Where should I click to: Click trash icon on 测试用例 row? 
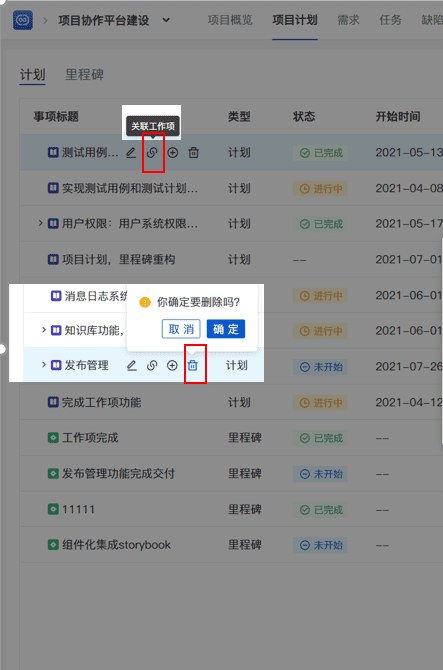(194, 153)
